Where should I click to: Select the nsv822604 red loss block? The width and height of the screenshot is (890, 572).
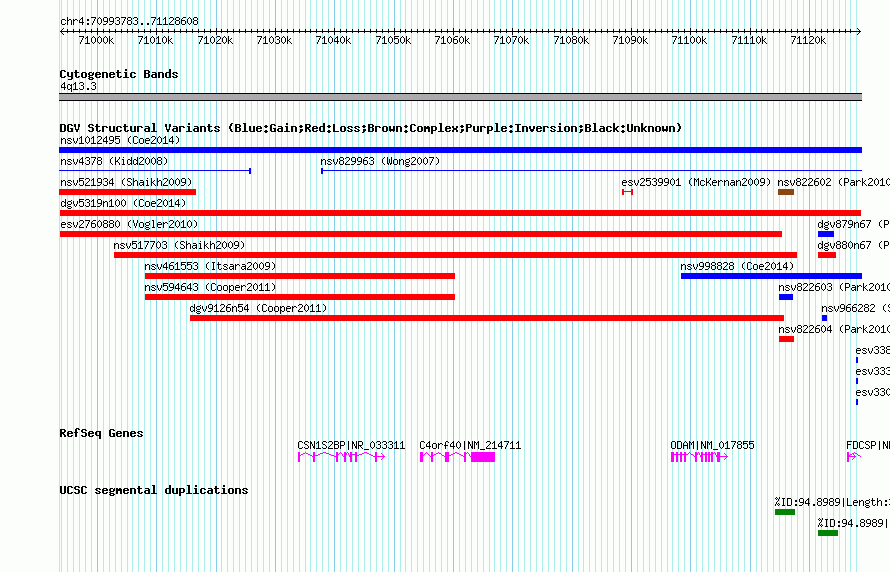point(786,339)
